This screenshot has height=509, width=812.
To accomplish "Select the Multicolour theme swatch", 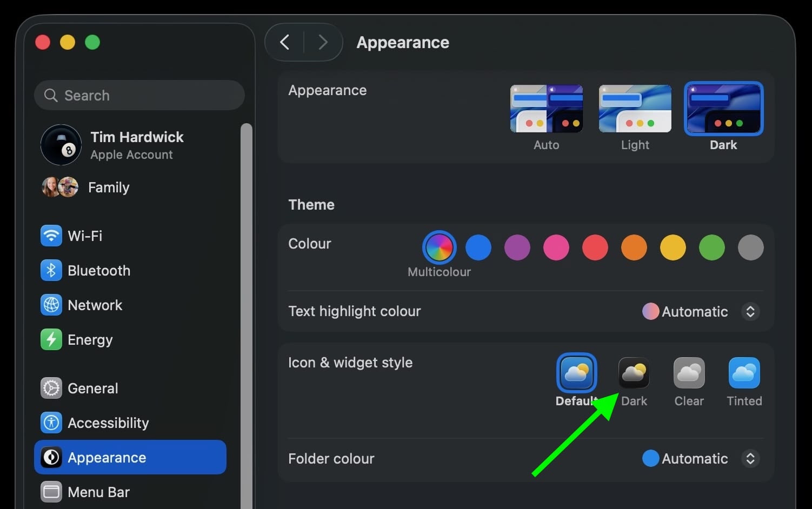I will [440, 247].
